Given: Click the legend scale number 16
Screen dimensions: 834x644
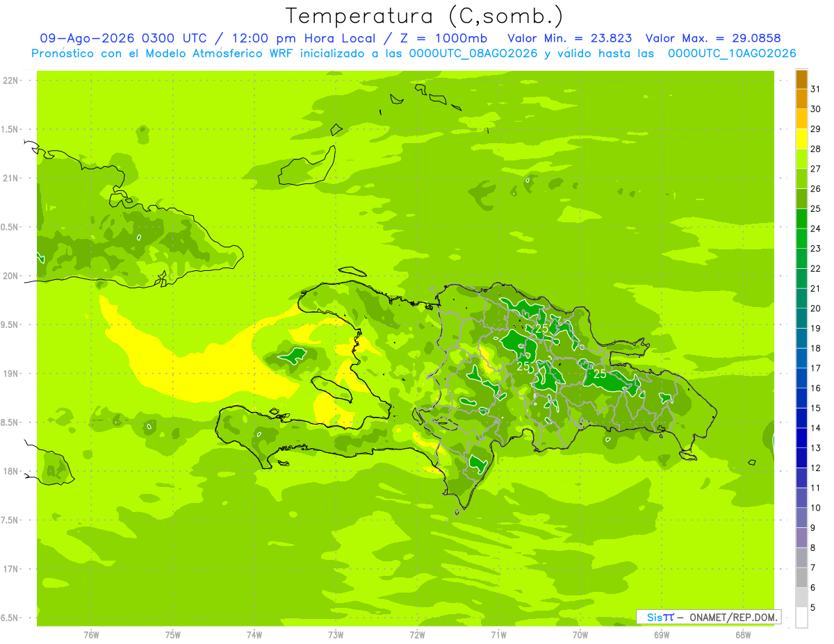Looking at the screenshot, I should pyautogui.click(x=815, y=388).
